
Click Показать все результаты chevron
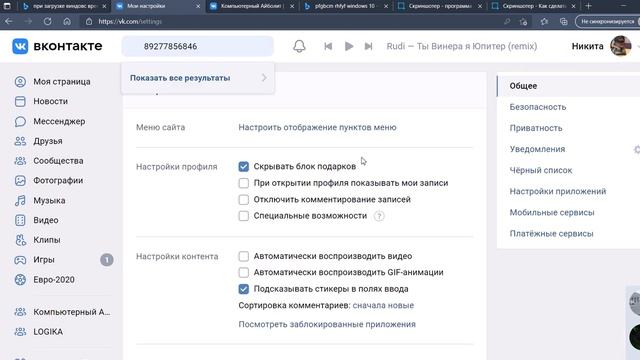(264, 78)
